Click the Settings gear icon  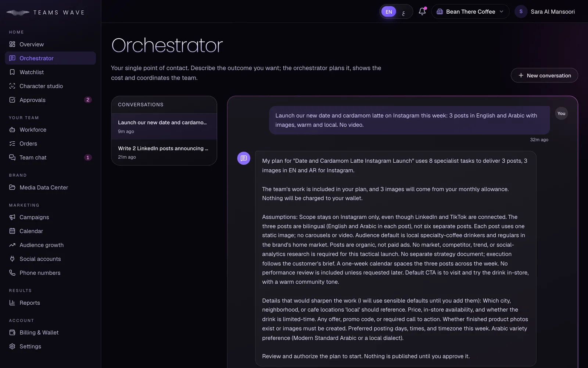12,346
